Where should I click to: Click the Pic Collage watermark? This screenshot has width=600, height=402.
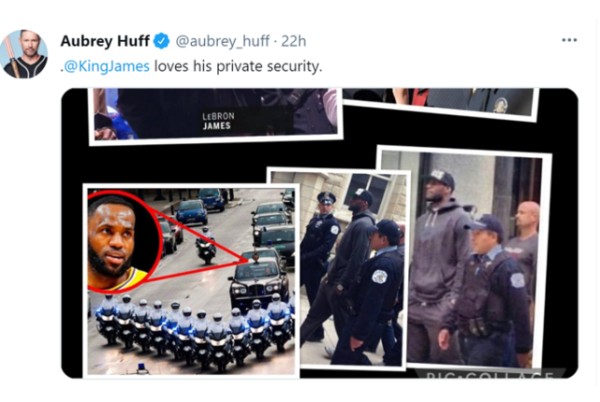[x=491, y=374]
